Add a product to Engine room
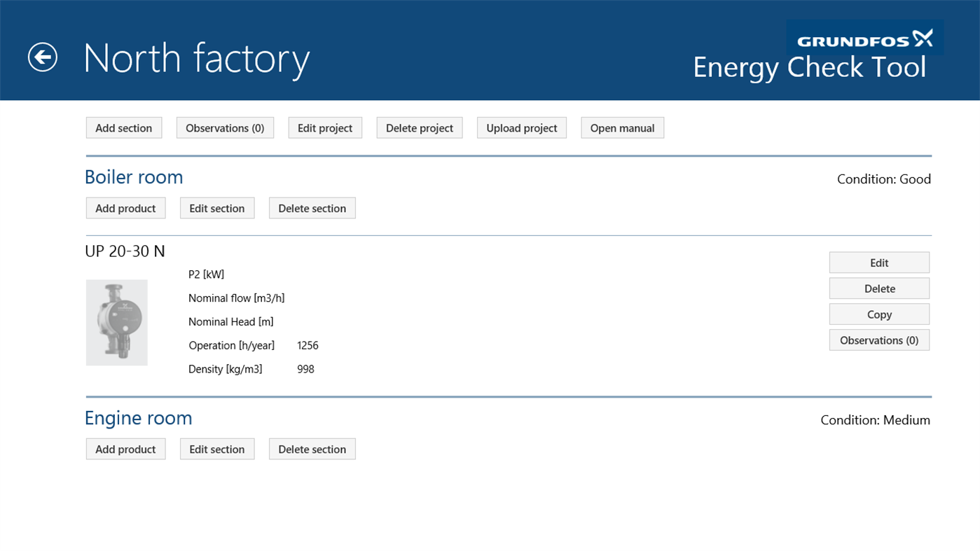This screenshot has height=551, width=980. [x=125, y=449]
